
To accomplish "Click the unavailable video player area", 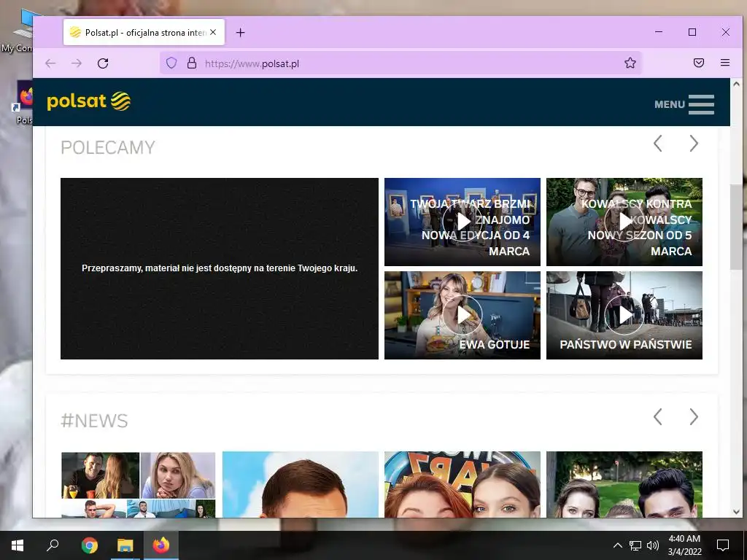I will point(220,268).
